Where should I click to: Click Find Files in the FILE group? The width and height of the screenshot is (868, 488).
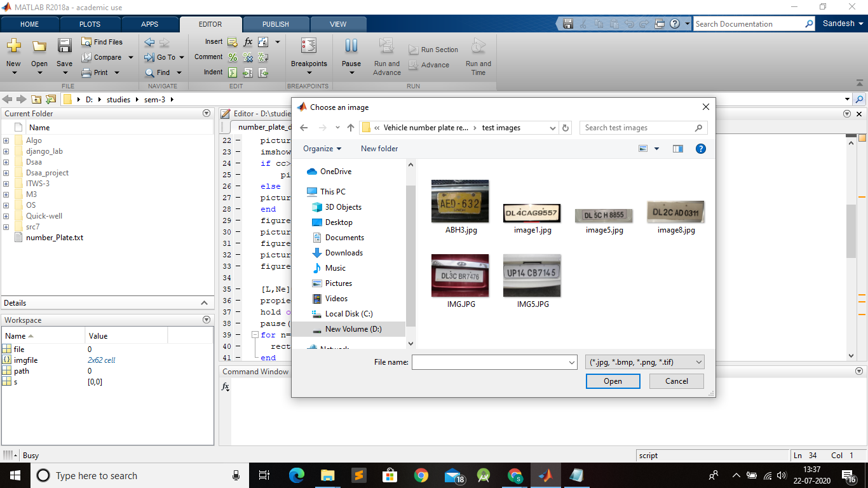[102, 42]
